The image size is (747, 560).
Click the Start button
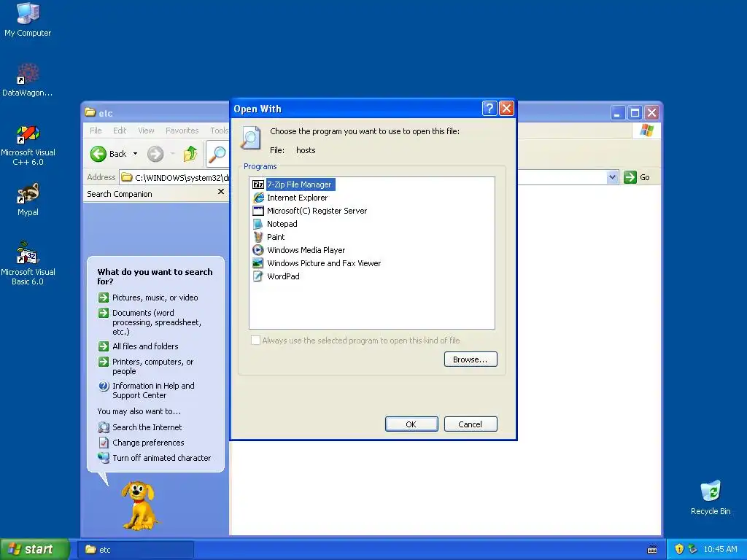pyautogui.click(x=34, y=549)
